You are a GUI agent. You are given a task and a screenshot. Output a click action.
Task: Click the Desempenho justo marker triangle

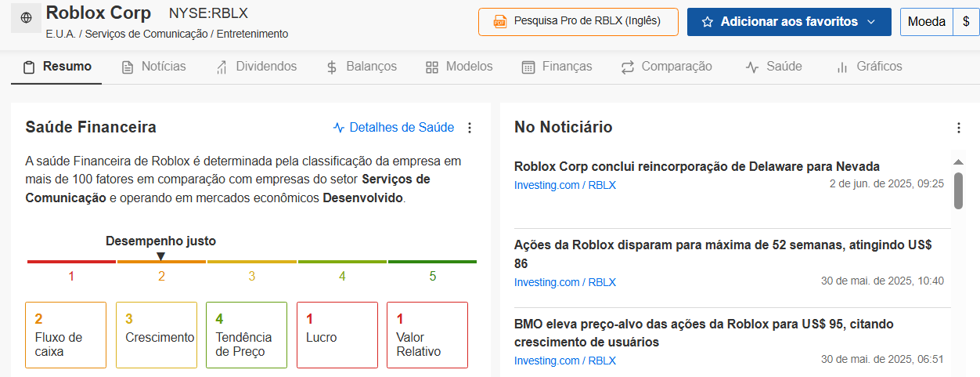[161, 256]
